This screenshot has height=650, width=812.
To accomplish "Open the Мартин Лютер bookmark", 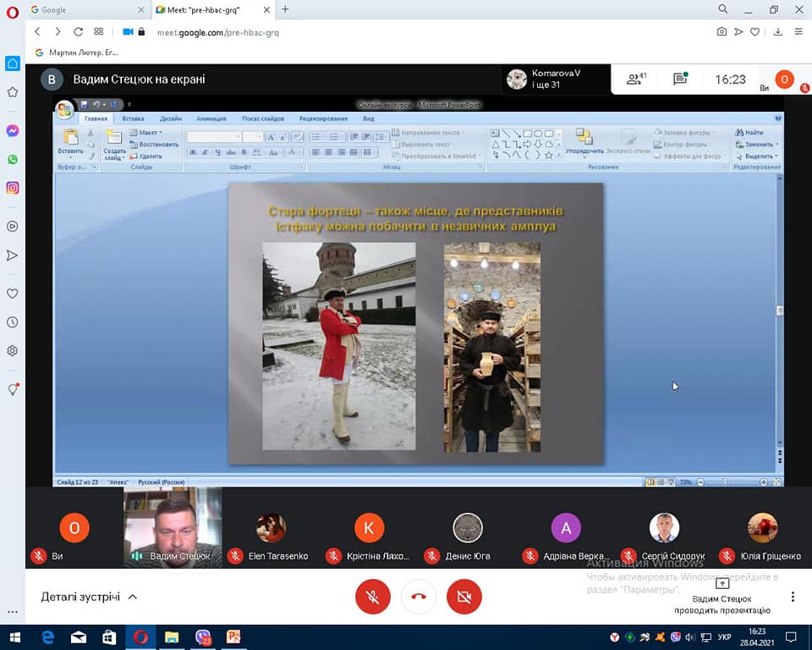I will click(x=76, y=52).
